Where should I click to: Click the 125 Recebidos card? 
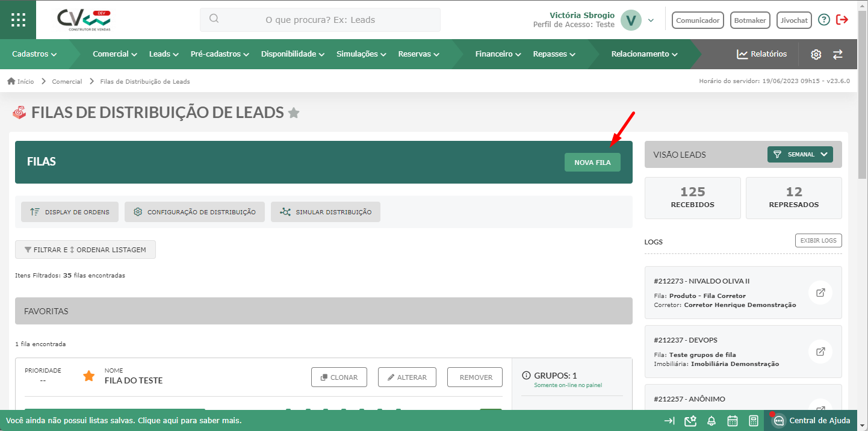693,198
